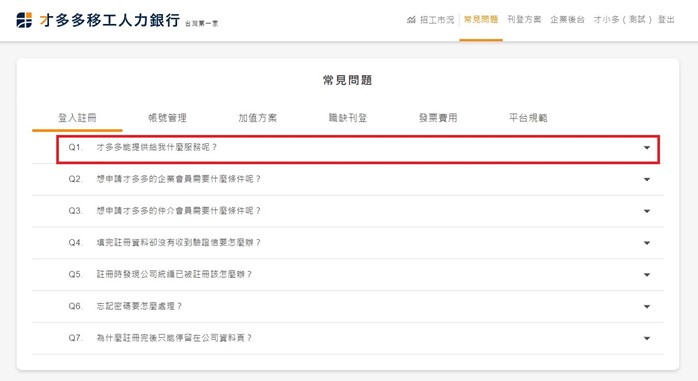Switch to the 帳號管理 tab
Image resolution: width=698 pixels, height=381 pixels.
pos(167,118)
